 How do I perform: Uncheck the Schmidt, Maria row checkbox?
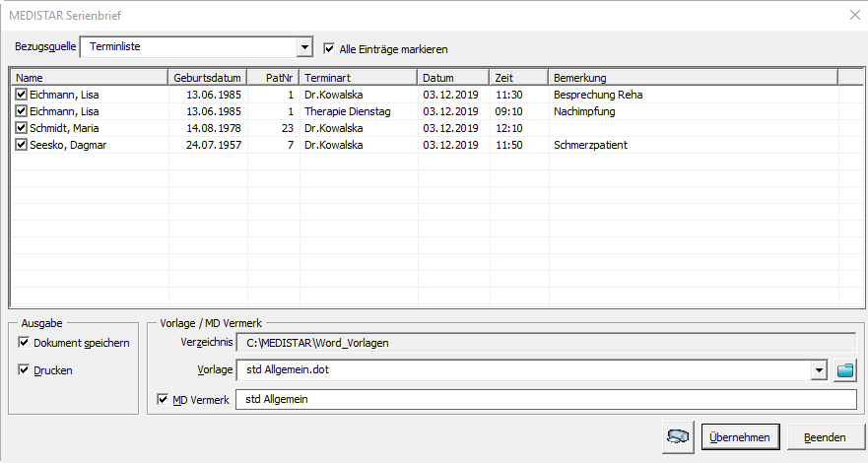pyautogui.click(x=22, y=128)
